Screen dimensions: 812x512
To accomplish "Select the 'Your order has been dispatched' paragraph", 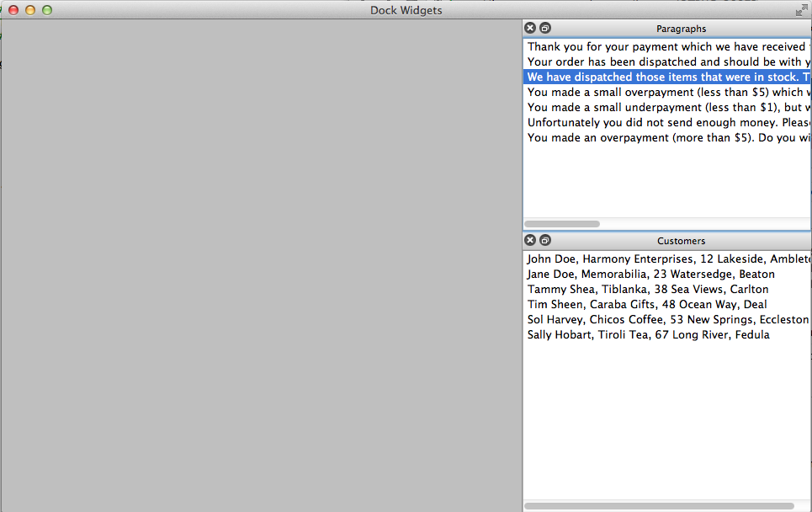I will coord(666,62).
